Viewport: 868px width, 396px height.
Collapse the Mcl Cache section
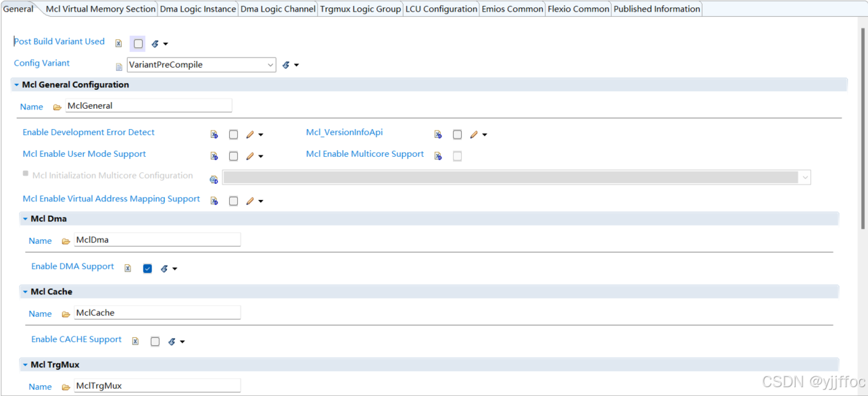25,292
